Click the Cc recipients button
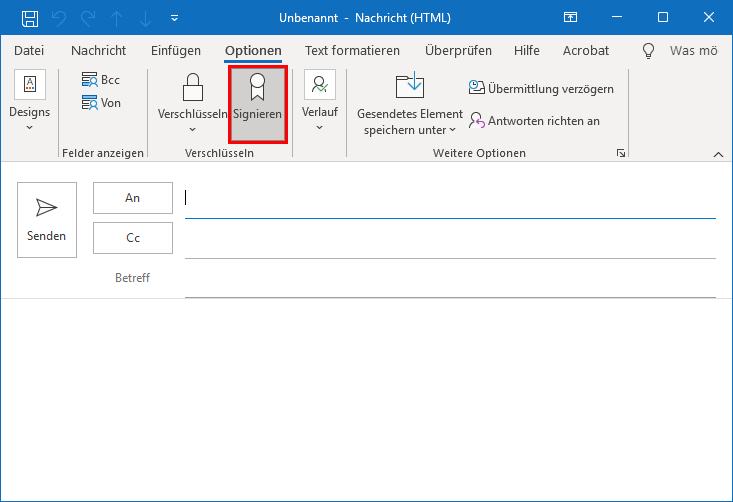The width and height of the screenshot is (733, 502). click(x=133, y=238)
